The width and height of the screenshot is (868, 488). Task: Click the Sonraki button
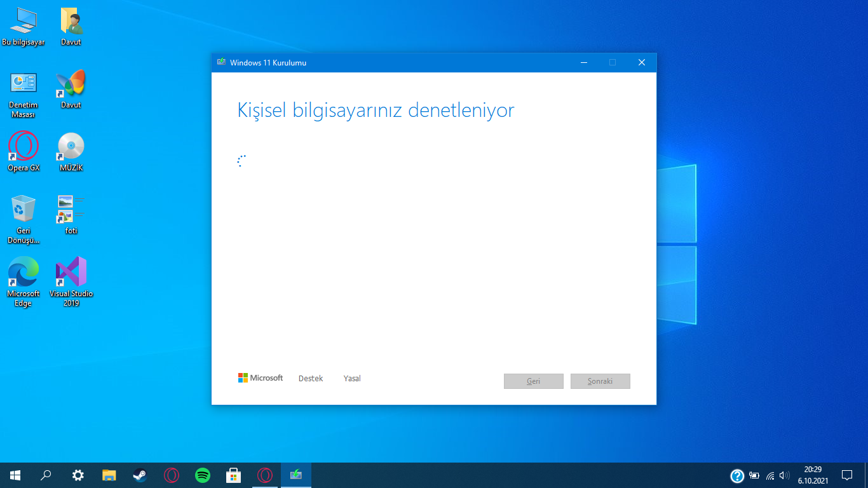coord(600,381)
